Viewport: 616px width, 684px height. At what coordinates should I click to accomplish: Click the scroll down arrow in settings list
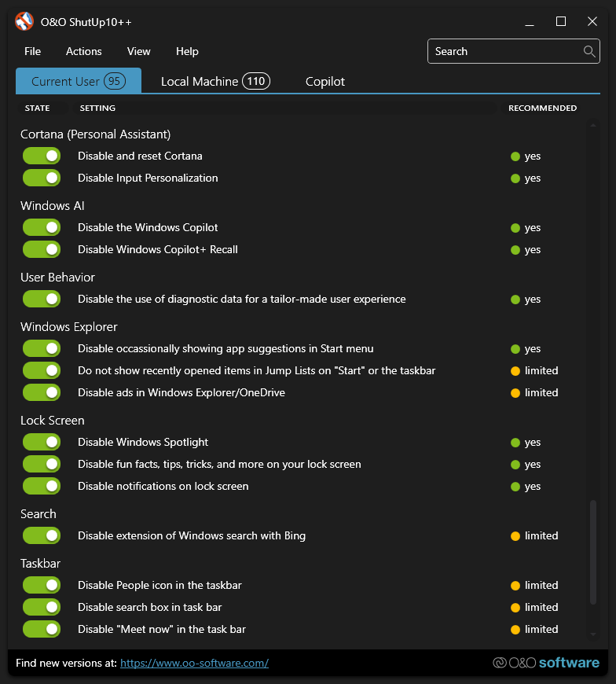pos(593,634)
